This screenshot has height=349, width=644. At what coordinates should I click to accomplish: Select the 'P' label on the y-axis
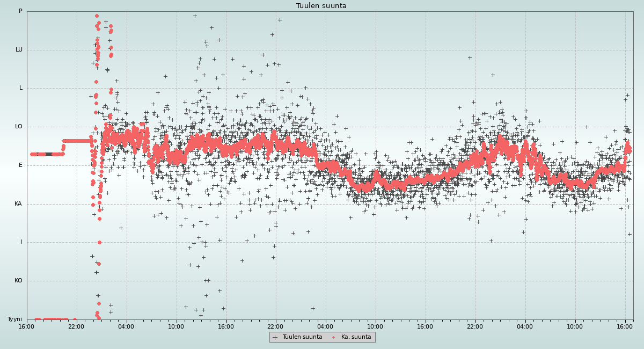(x=20, y=11)
